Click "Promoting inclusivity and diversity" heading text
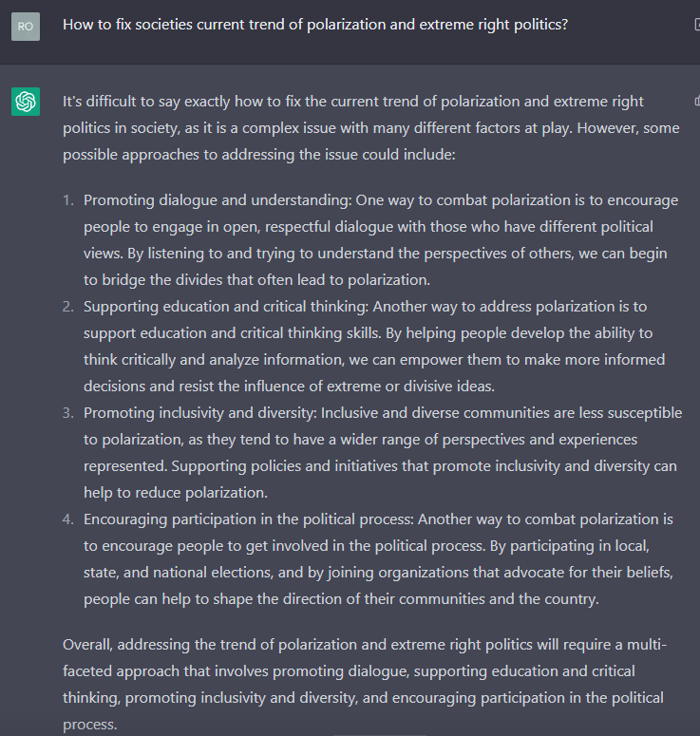This screenshot has width=700, height=736. point(200,413)
